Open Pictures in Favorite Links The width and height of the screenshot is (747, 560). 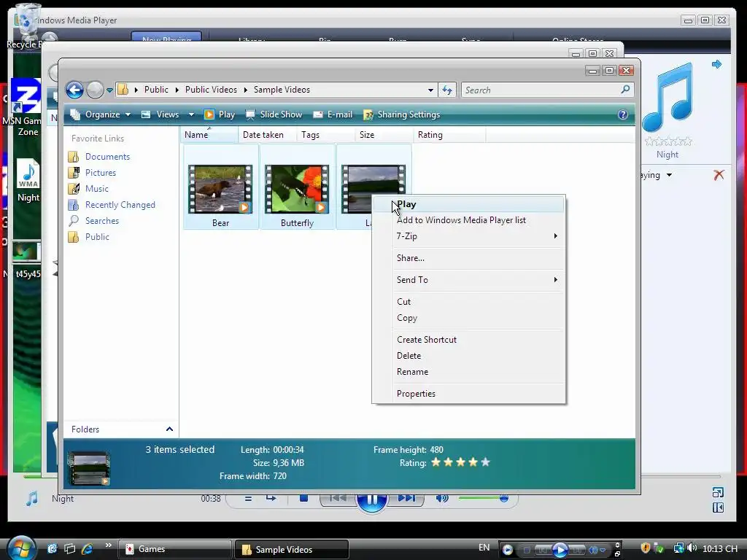pyautogui.click(x=92, y=173)
